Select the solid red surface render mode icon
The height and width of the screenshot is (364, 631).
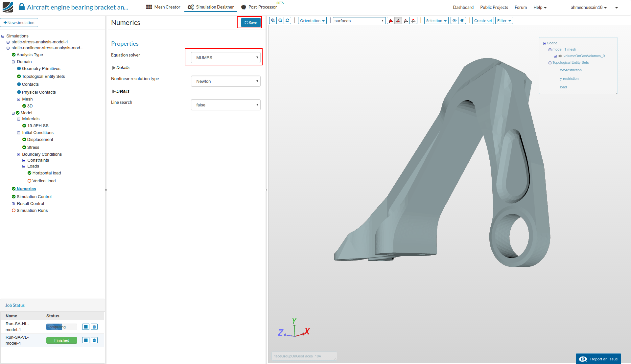click(x=391, y=21)
